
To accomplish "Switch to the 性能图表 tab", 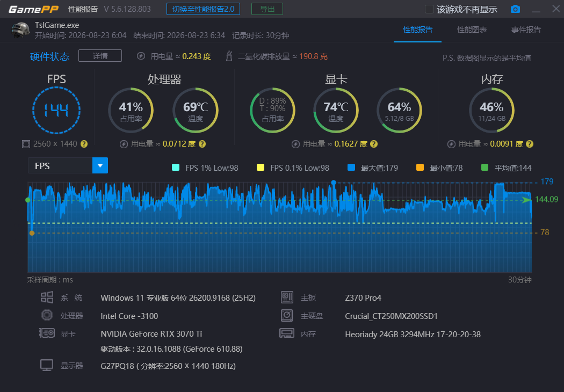I will coord(472,30).
